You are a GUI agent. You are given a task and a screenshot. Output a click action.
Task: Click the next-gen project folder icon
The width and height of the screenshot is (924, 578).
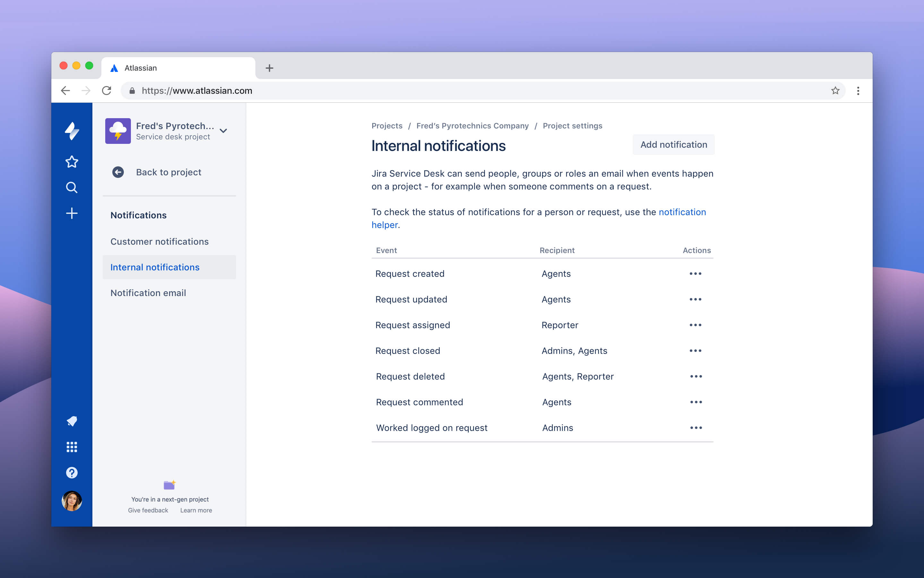point(169,485)
